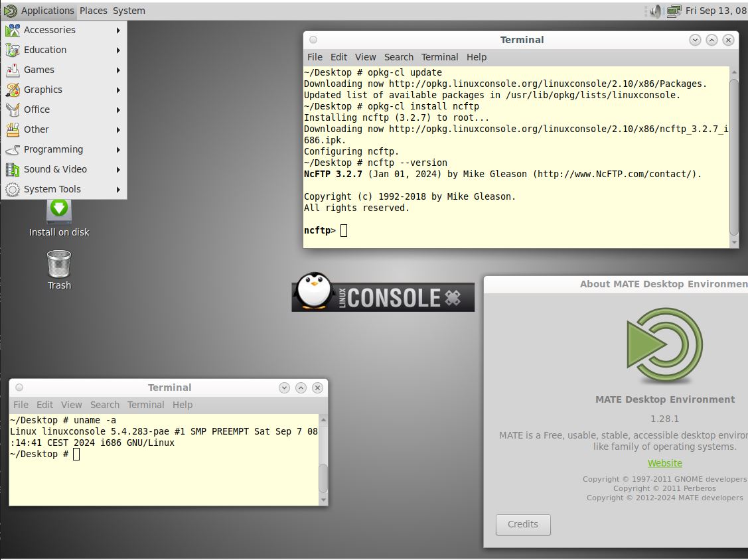Screen dimensions: 748x560
Task: Click the ncftp> prompt line
Action: 326,231
